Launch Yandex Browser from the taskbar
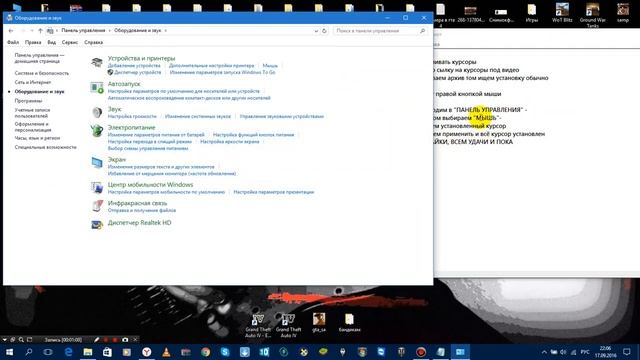640x360 pixels. tap(147, 352)
